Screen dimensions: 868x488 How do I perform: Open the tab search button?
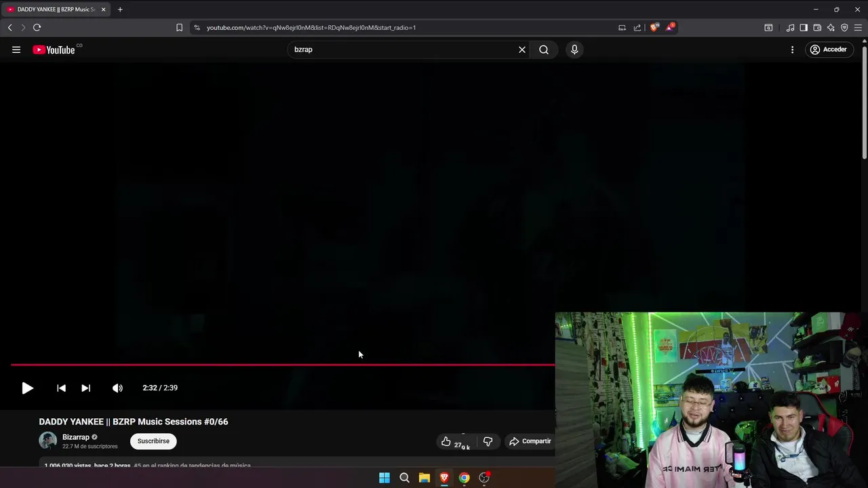tap(768, 28)
